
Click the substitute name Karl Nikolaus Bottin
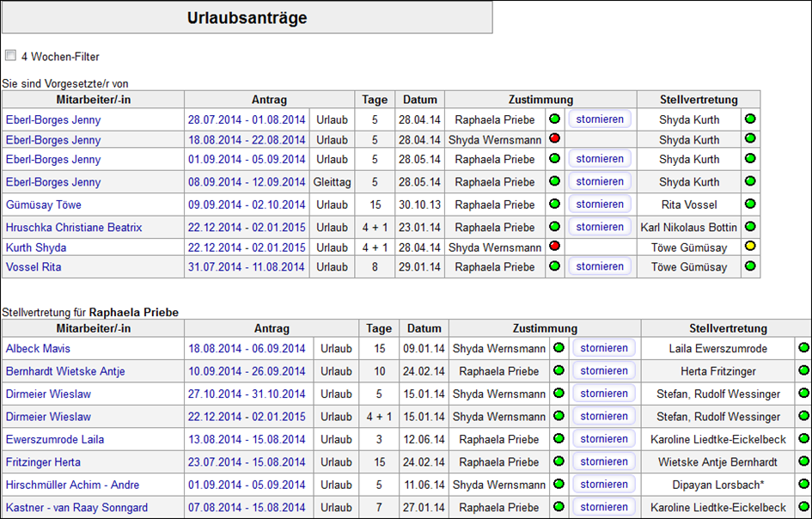pyautogui.click(x=689, y=228)
